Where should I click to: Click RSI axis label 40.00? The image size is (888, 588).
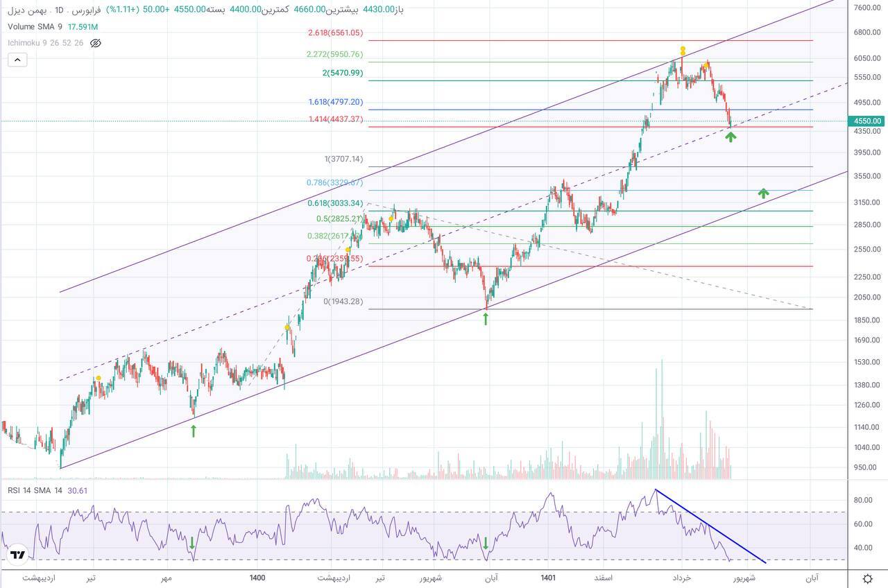(x=862, y=548)
